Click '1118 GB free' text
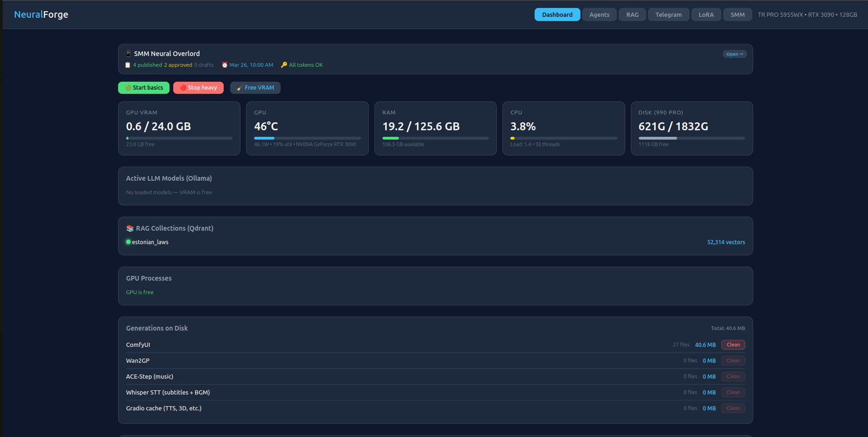 (654, 144)
